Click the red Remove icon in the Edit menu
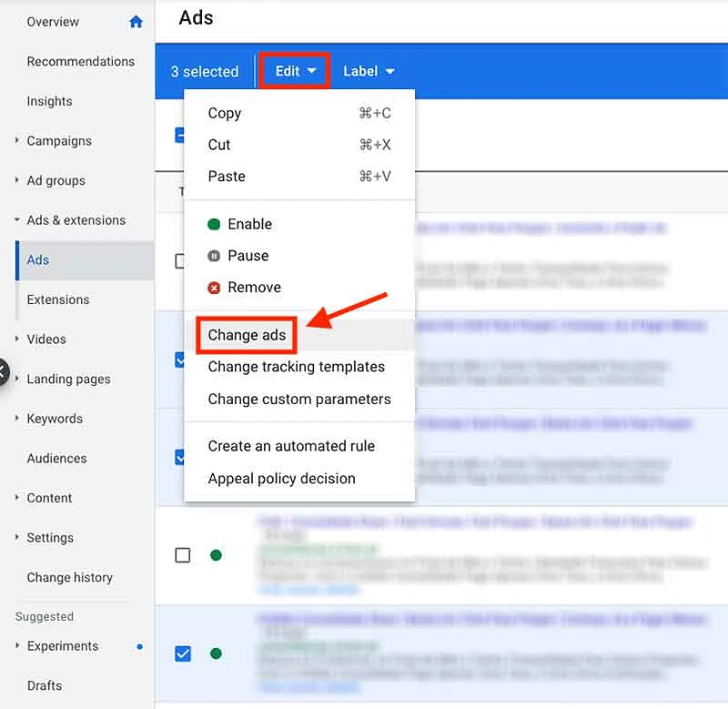Image resolution: width=728 pixels, height=709 pixels. coord(214,288)
